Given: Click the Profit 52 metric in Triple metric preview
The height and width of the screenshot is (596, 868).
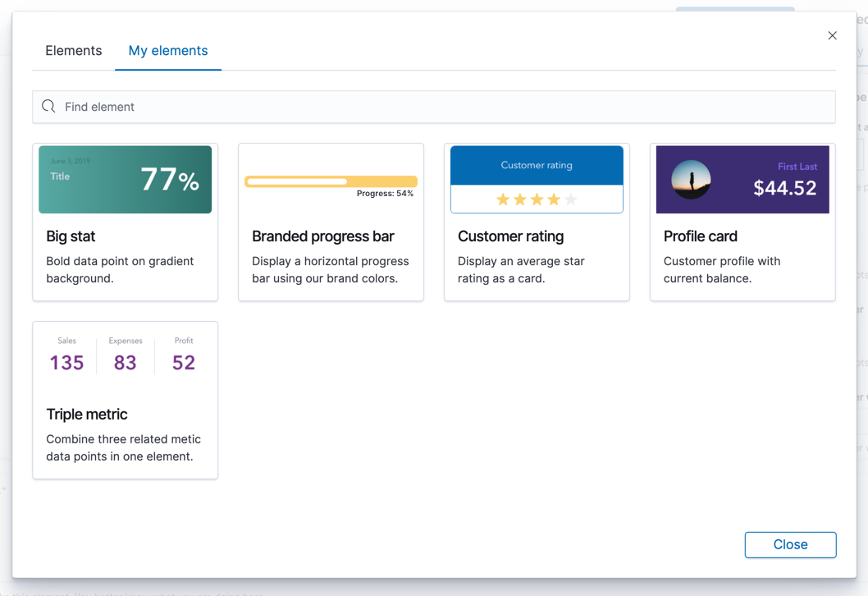Looking at the screenshot, I should point(184,355).
